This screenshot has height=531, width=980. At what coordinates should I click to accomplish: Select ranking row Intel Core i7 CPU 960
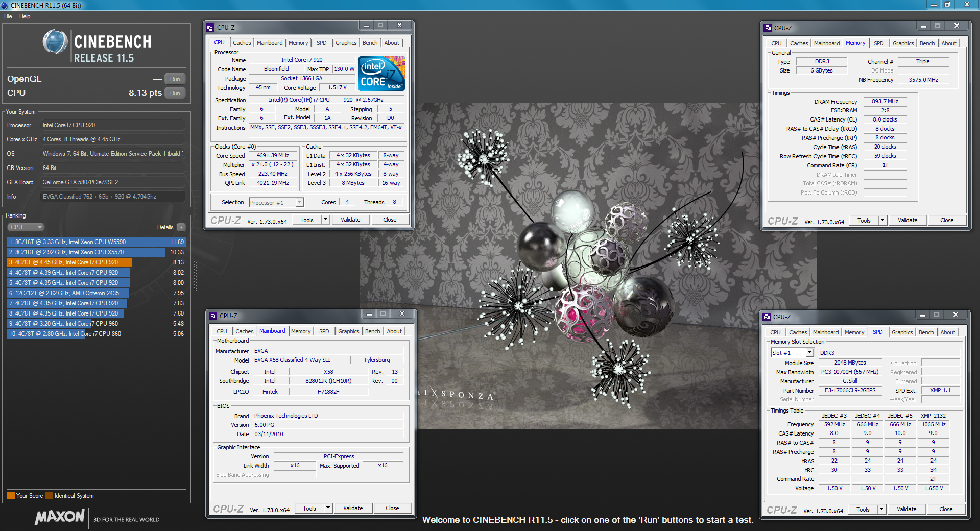pos(97,324)
